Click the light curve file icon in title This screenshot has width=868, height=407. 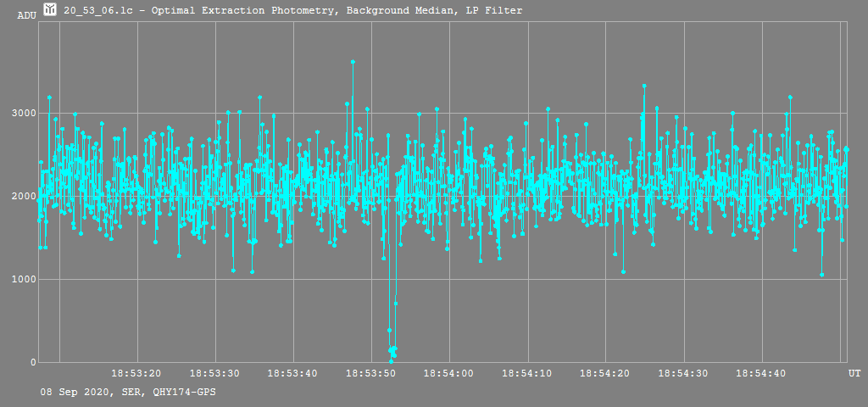coord(50,10)
